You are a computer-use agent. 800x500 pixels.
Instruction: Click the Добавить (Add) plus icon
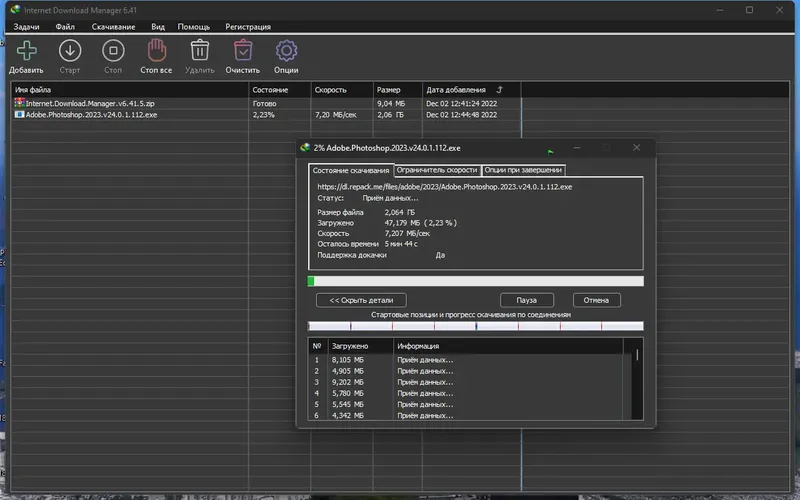point(26,50)
